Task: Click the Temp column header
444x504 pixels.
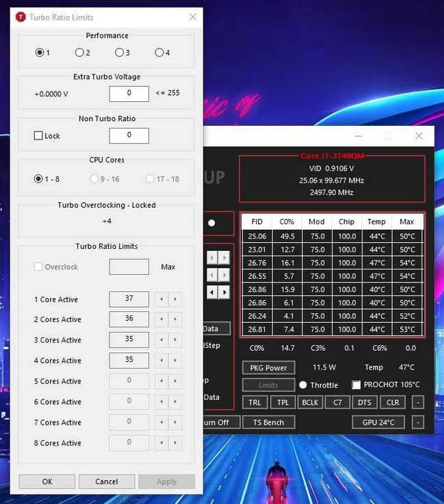Action: 376,222
